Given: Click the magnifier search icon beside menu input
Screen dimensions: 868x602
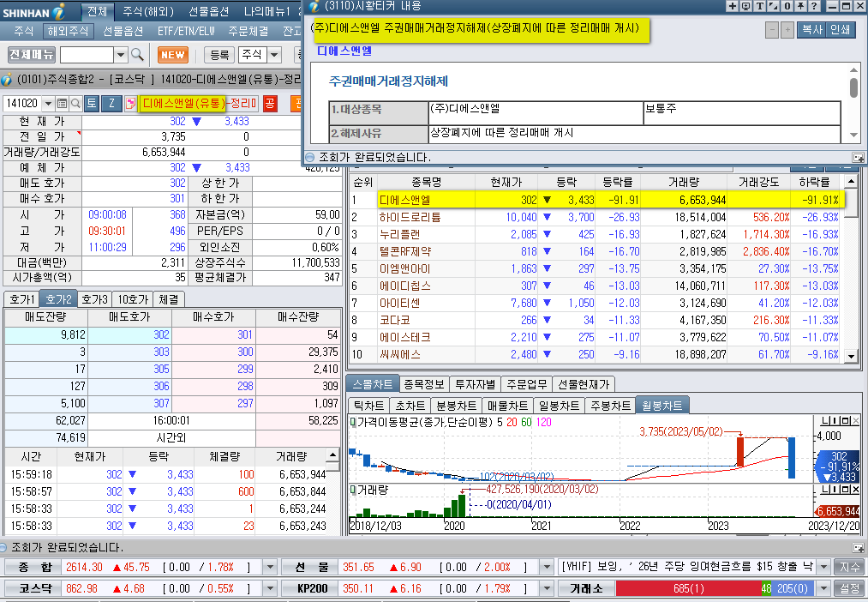Looking at the screenshot, I should pyautogui.click(x=137, y=55).
